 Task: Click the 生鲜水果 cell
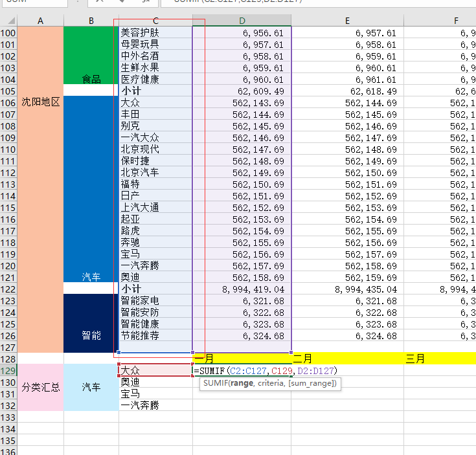(x=155, y=68)
